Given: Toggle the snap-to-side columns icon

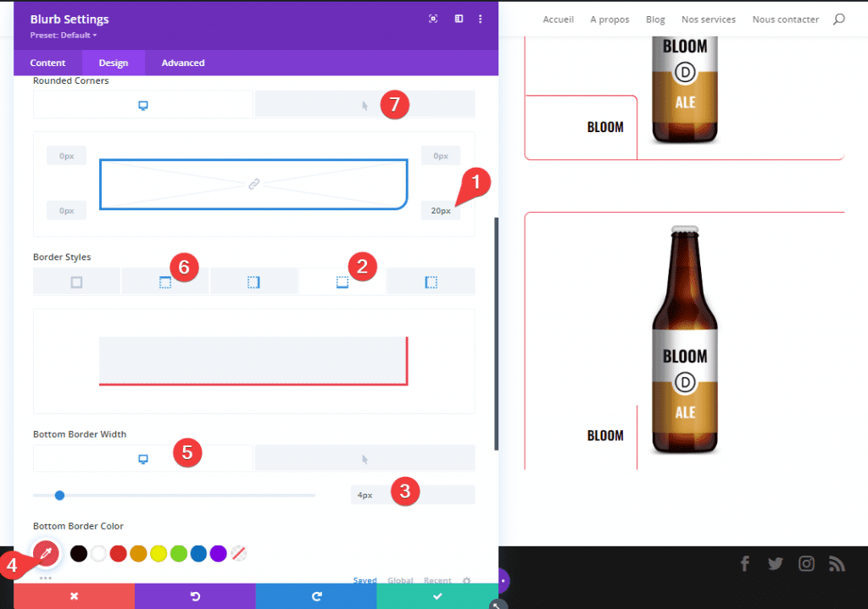Looking at the screenshot, I should tap(459, 19).
